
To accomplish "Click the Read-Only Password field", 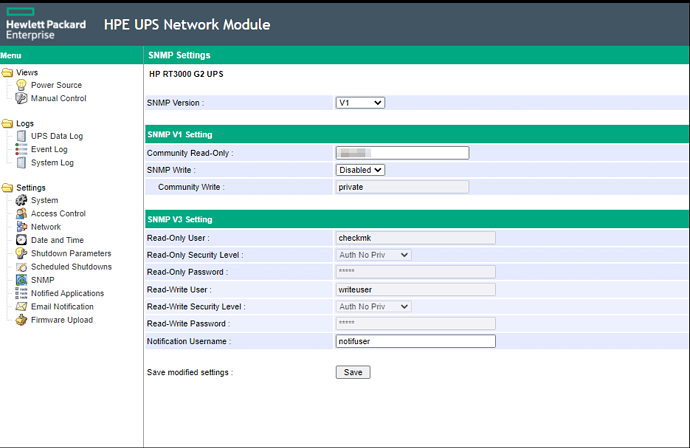I will coord(415,272).
